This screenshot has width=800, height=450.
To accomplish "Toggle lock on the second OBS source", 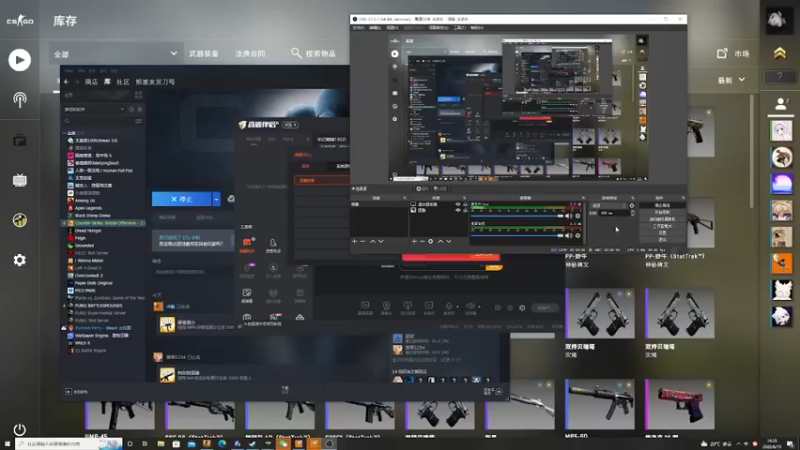I will pos(465,210).
